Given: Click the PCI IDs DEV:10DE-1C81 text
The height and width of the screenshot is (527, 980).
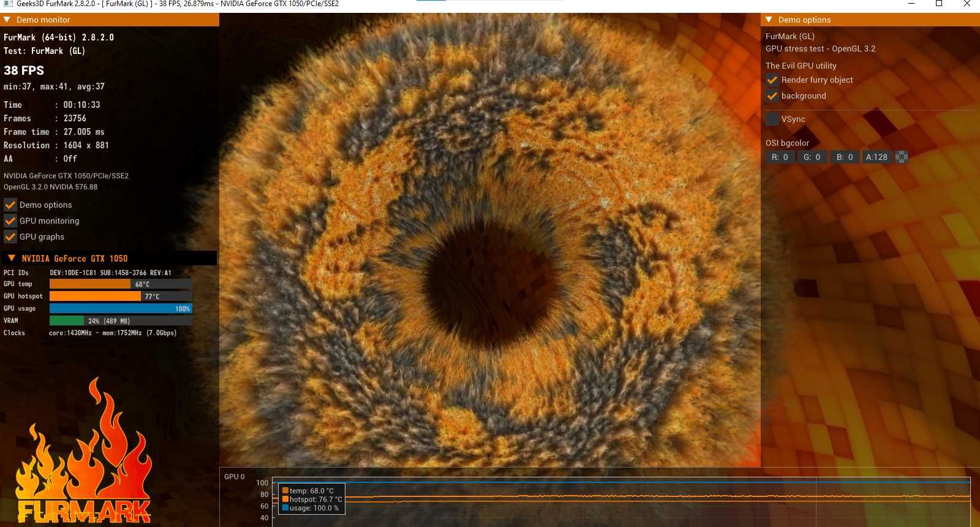Looking at the screenshot, I should 110,273.
